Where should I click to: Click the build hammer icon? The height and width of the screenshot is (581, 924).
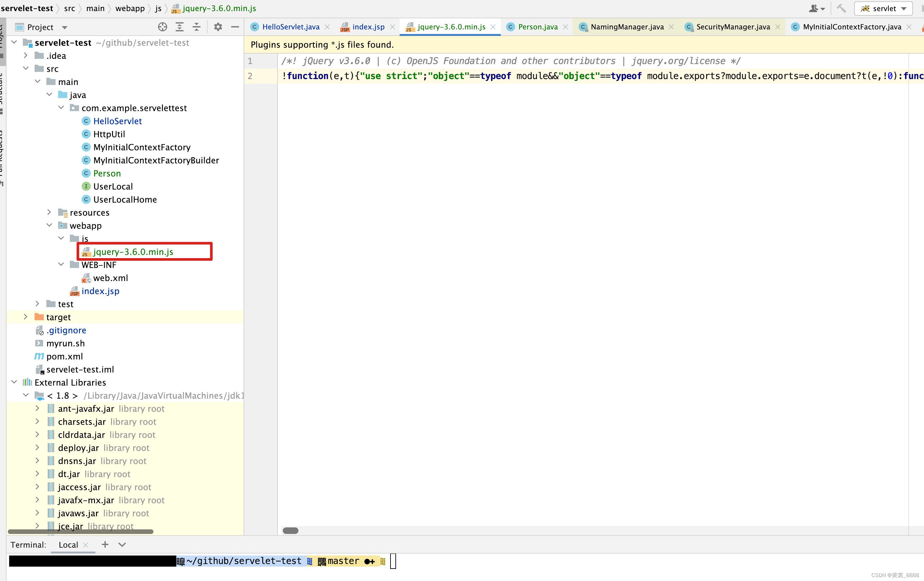point(841,8)
